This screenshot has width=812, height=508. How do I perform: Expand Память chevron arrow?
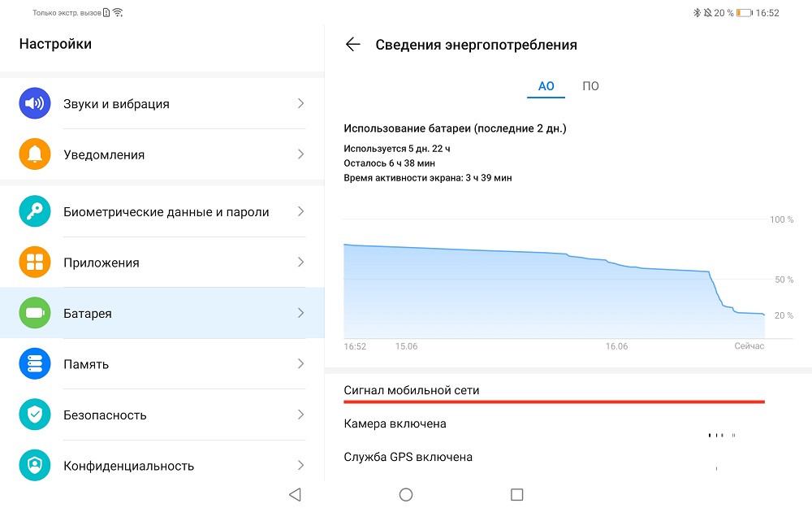[x=301, y=363]
